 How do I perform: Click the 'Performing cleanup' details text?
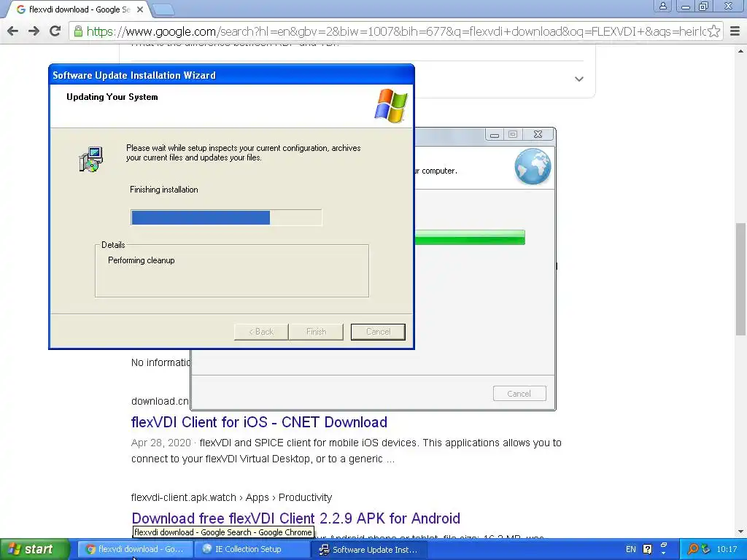click(x=142, y=260)
